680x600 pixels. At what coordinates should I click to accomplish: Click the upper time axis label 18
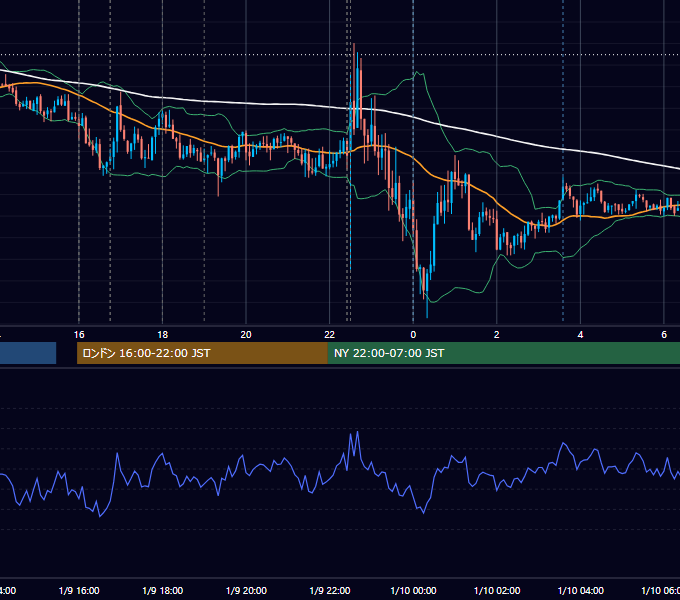pos(163,335)
